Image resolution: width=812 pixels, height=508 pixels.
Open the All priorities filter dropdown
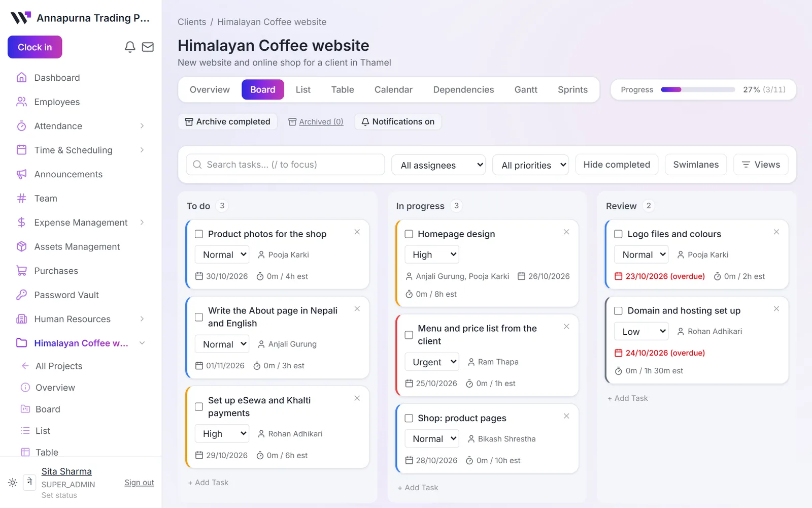(531, 165)
